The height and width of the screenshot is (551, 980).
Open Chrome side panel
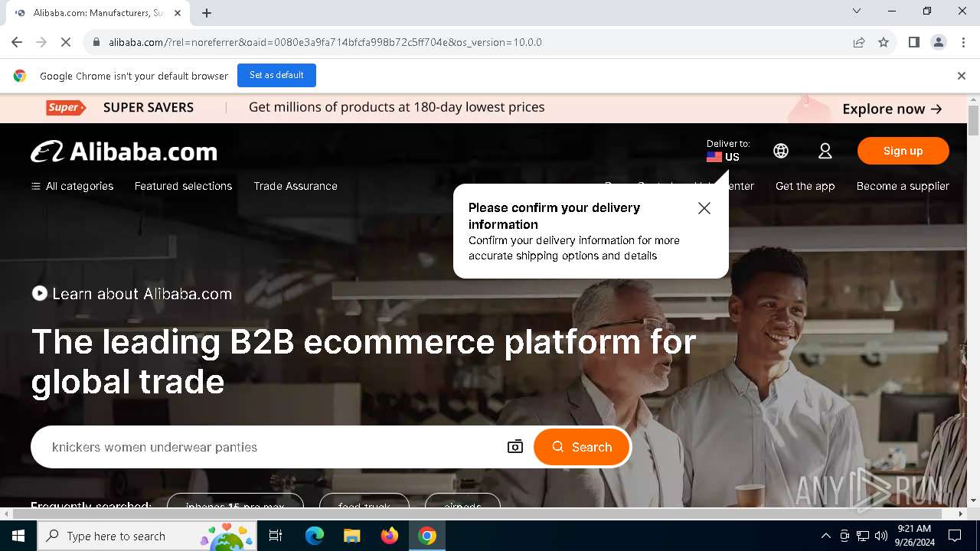[913, 42]
